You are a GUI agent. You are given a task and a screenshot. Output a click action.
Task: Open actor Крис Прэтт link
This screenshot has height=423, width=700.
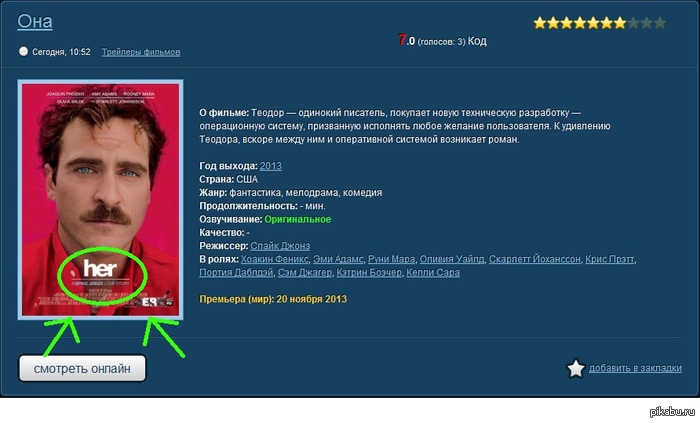(610, 259)
